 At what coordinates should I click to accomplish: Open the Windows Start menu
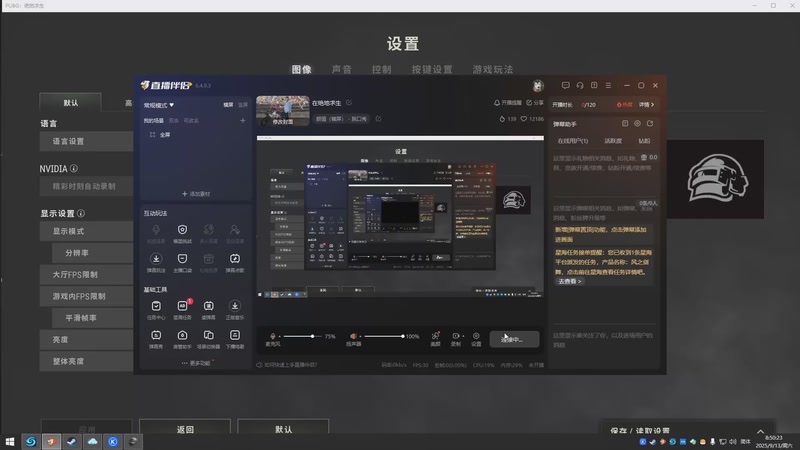pos(10,441)
